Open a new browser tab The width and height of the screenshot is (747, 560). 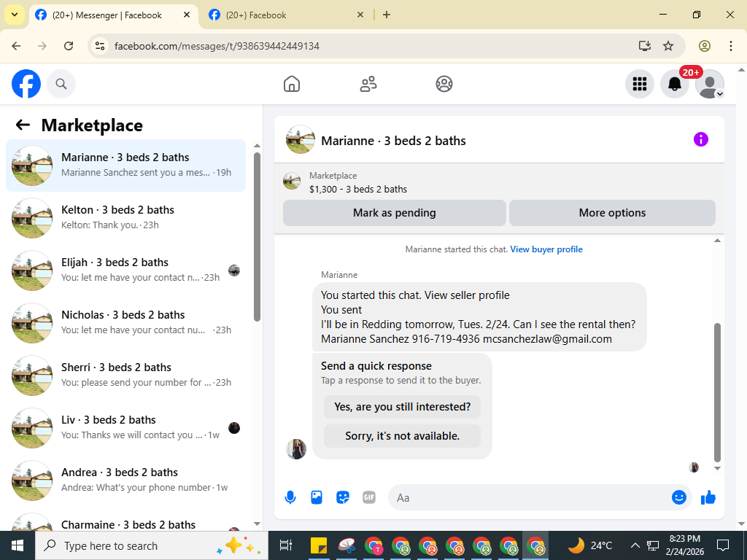(387, 15)
